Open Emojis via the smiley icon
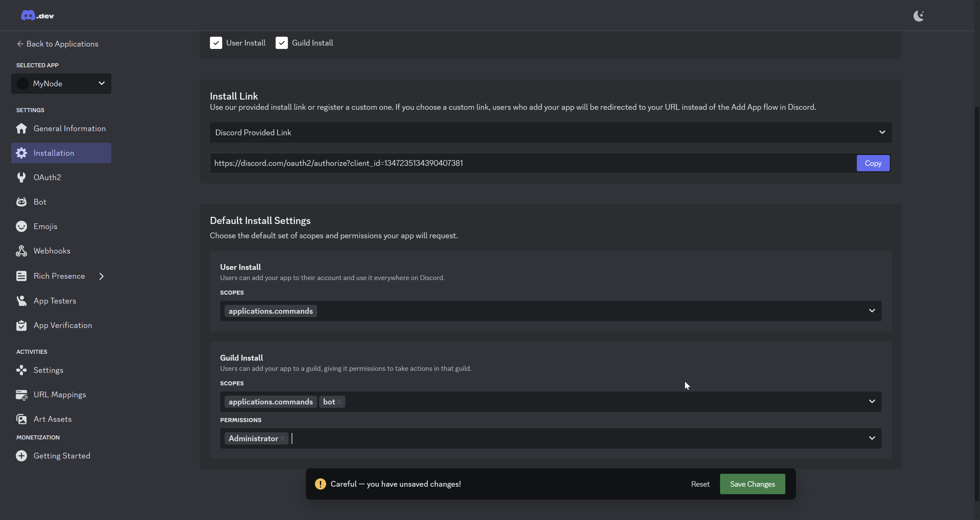The image size is (980, 520). [x=21, y=227]
